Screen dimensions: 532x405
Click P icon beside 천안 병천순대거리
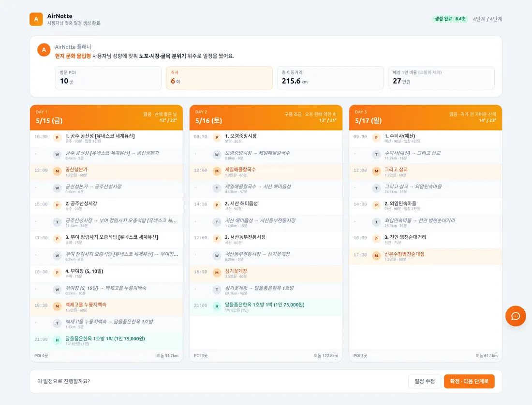(x=376, y=239)
